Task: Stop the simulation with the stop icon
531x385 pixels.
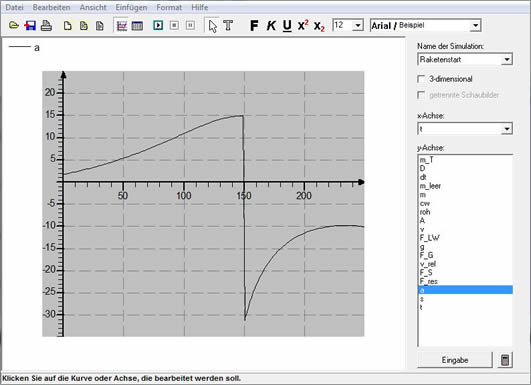Action: [174, 25]
